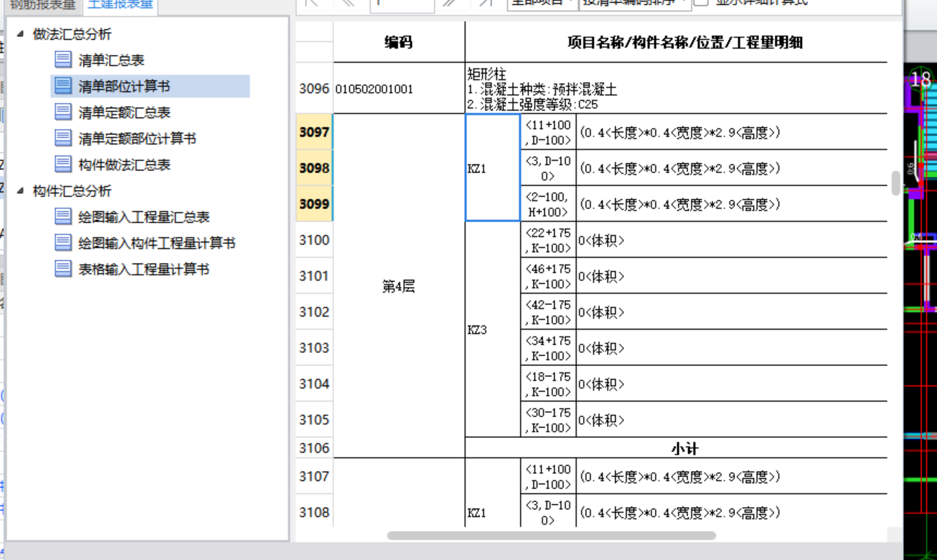The height and width of the screenshot is (560, 937).
Task: Click the 小计 subtotal row
Action: (x=676, y=448)
